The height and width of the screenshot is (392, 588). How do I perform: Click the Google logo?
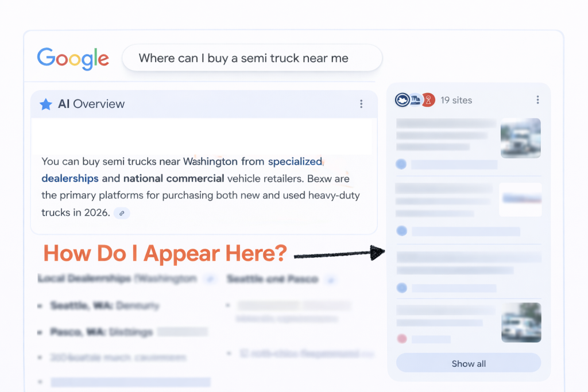point(73,59)
